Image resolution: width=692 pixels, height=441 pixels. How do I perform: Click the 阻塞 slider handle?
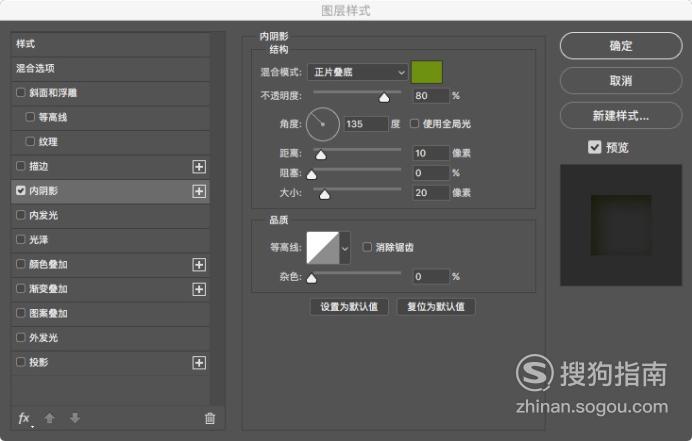coord(312,175)
